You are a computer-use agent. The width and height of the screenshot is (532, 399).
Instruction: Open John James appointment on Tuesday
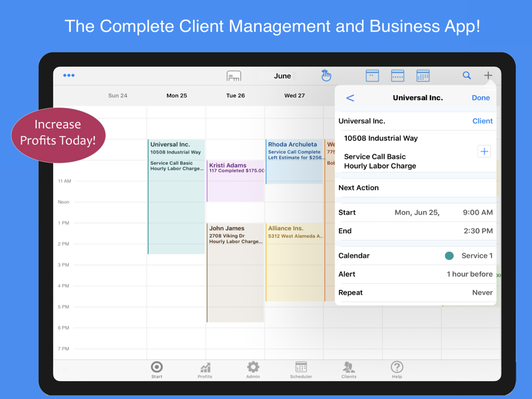coord(236,272)
